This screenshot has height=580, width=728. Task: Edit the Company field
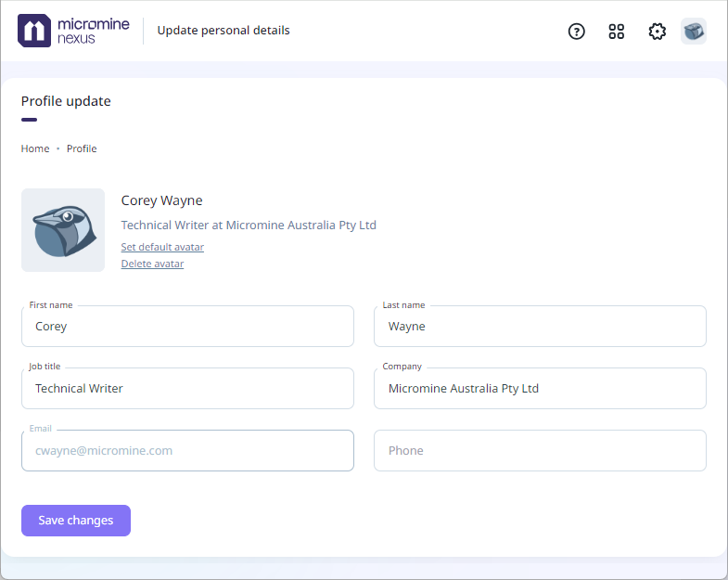(540, 389)
